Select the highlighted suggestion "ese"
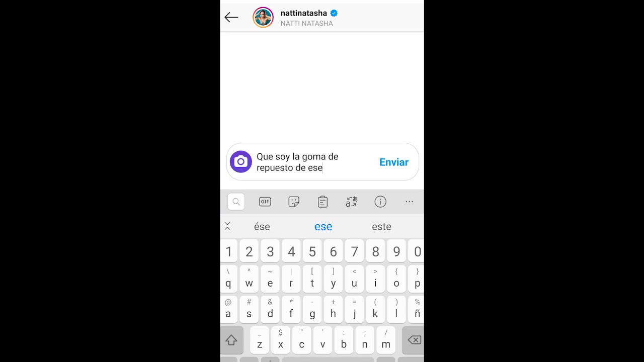 (323, 227)
